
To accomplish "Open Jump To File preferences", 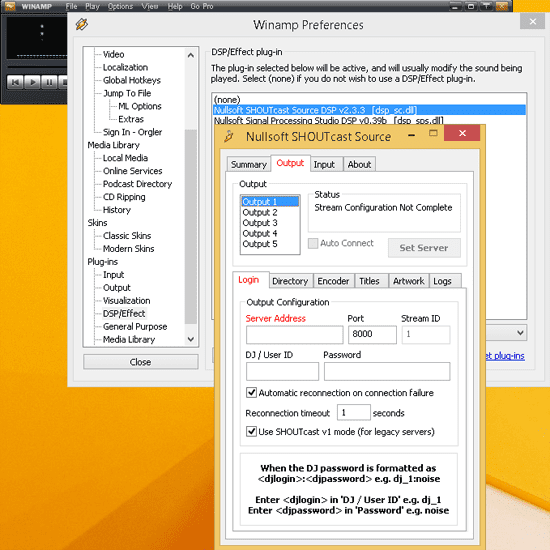I will click(x=127, y=93).
